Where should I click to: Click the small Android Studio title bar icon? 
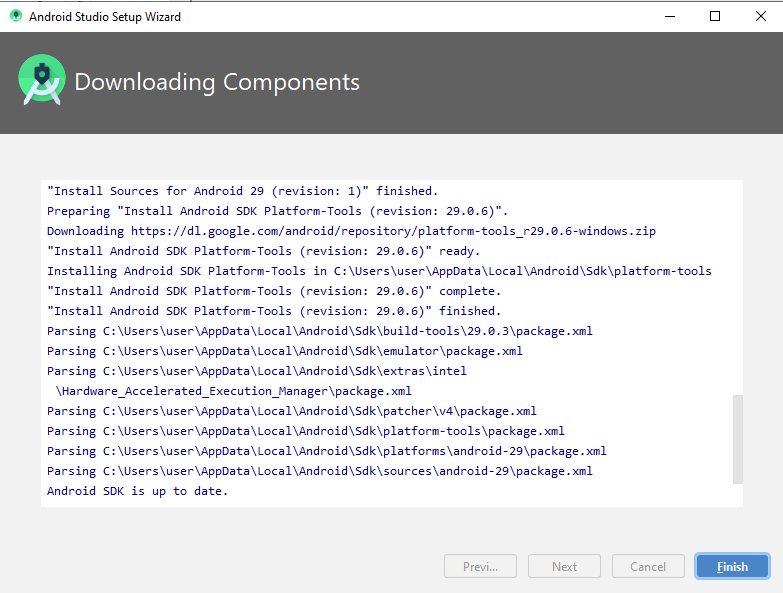click(x=16, y=16)
